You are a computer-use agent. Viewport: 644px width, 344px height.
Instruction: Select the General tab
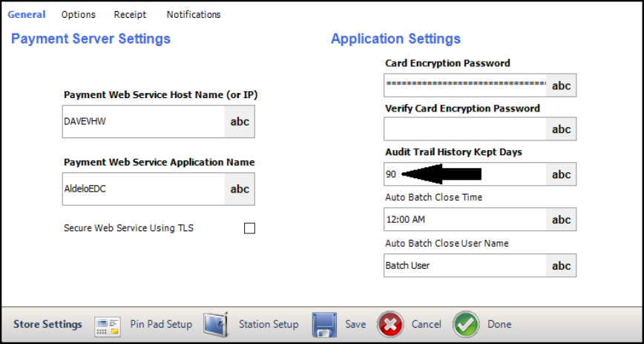26,14
